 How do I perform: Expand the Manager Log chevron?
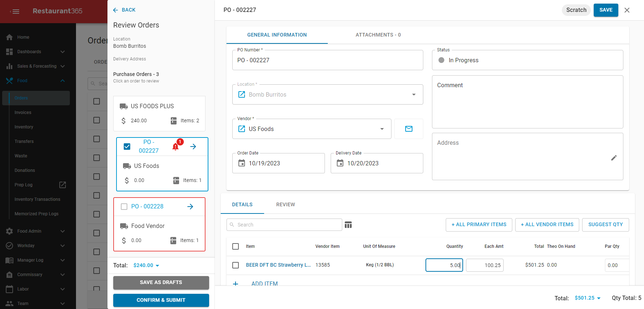click(x=63, y=260)
